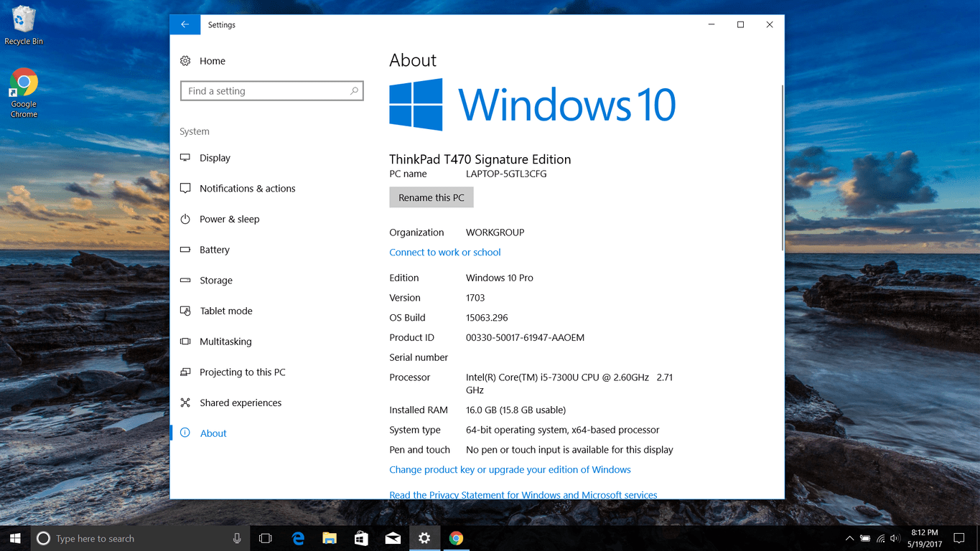980x551 pixels.
Task: Click the magnifier icon in the search box
Action: click(354, 91)
